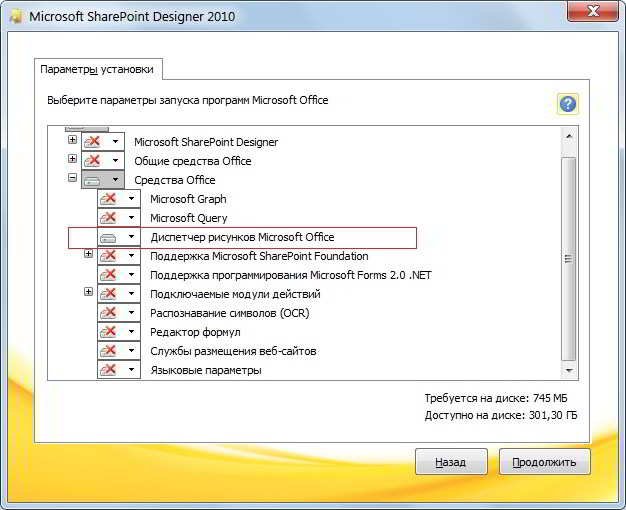
Task: Collapse the Средства Office tree node
Action: pos(72,179)
